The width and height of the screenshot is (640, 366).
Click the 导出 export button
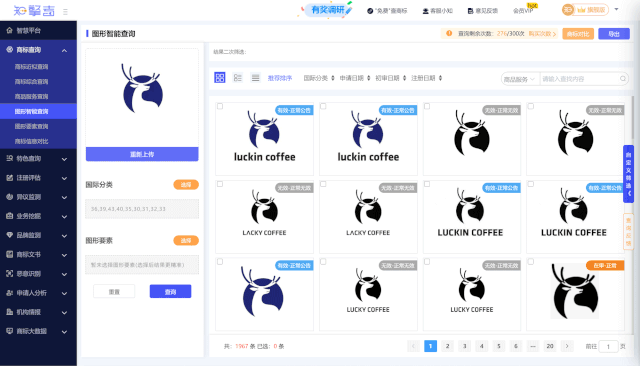[x=614, y=34]
